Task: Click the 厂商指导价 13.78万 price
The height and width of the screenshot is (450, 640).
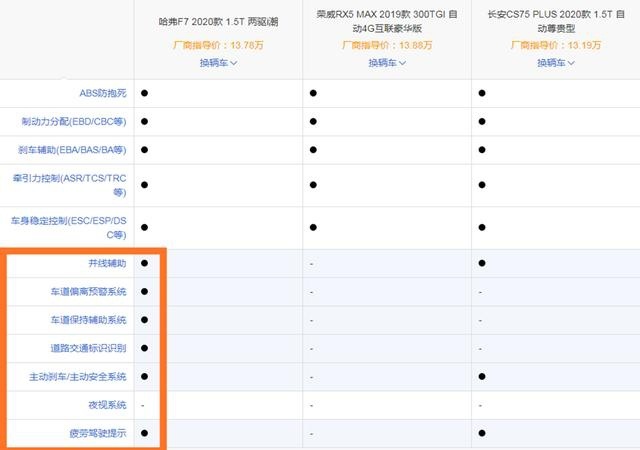Action: (x=218, y=45)
